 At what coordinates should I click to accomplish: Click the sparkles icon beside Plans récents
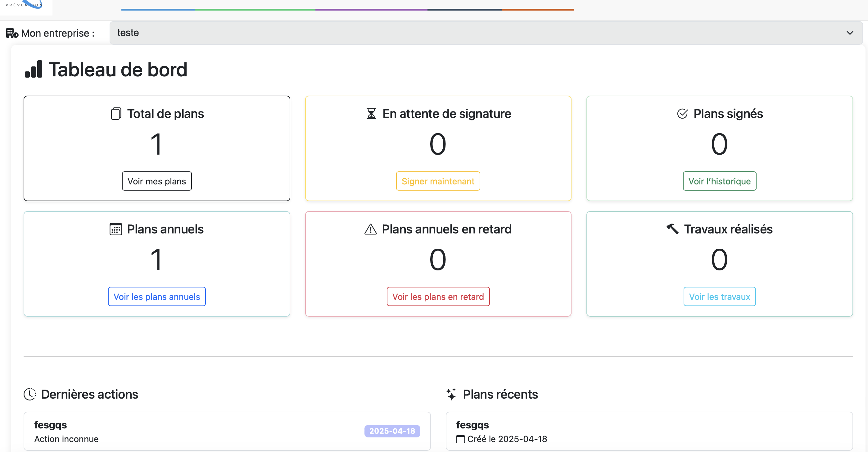451,394
